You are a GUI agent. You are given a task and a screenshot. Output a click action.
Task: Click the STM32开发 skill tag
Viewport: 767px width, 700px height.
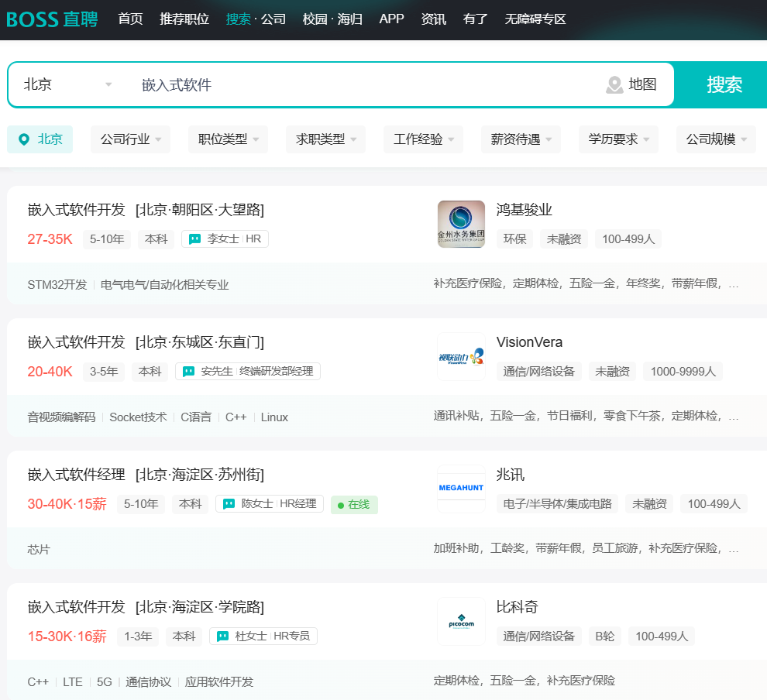click(57, 284)
